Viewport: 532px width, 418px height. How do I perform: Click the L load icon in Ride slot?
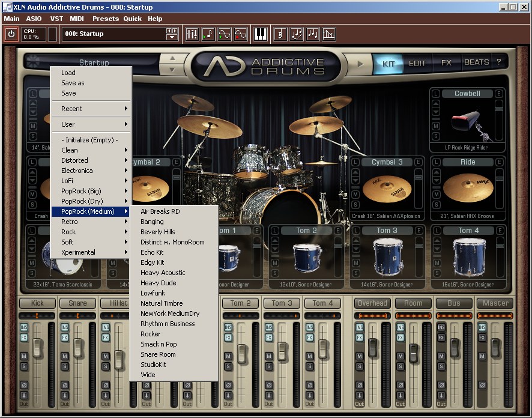(437, 162)
